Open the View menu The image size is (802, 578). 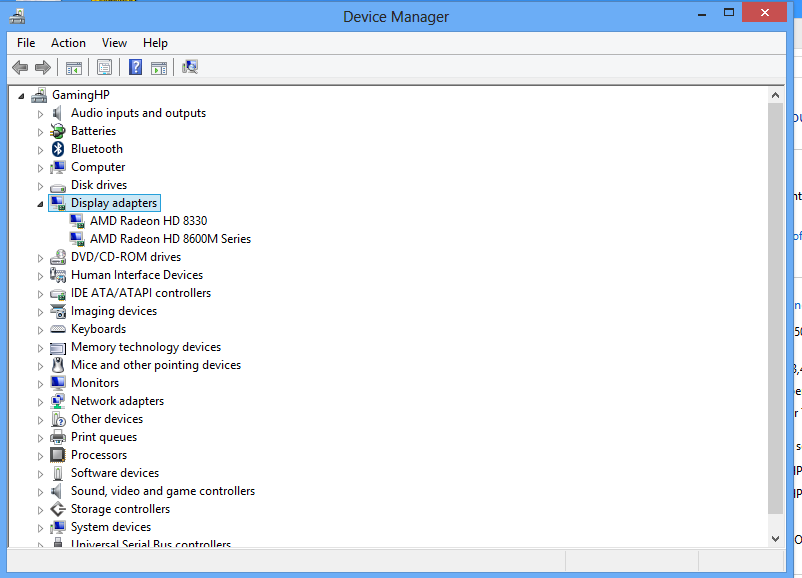tap(114, 43)
